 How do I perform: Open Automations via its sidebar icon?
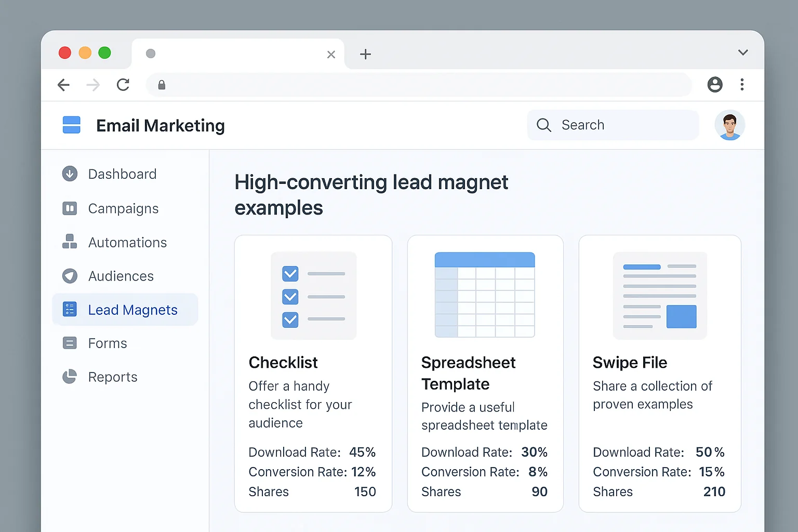tap(70, 242)
